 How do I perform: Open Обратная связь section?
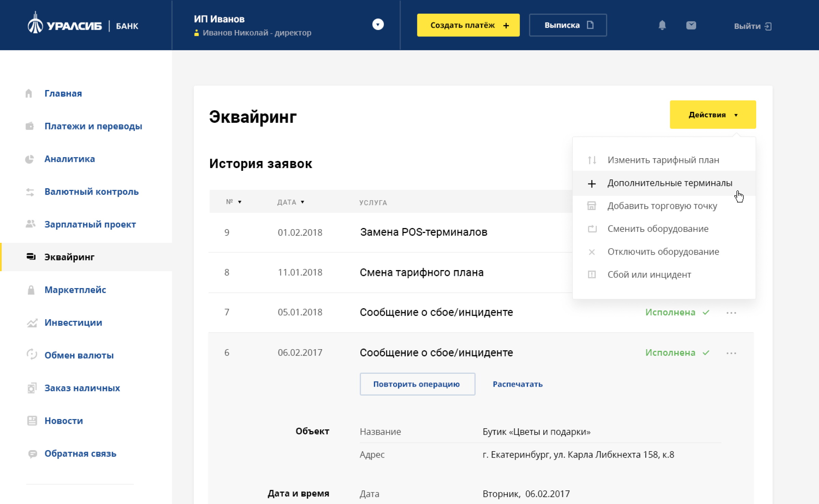(x=80, y=454)
